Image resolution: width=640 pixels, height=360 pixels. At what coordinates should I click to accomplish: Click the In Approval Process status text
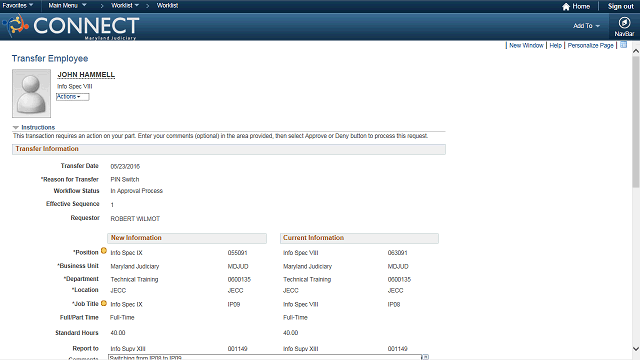[136, 191]
